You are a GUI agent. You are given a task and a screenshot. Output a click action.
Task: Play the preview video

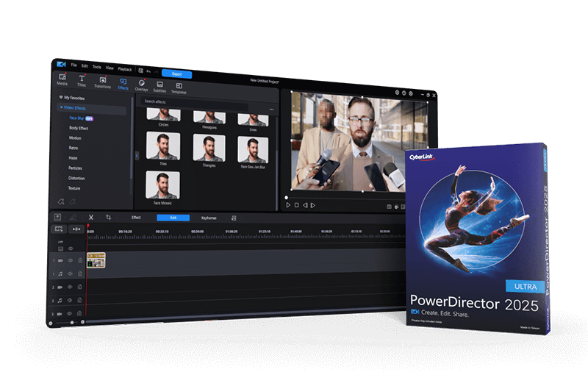point(288,205)
